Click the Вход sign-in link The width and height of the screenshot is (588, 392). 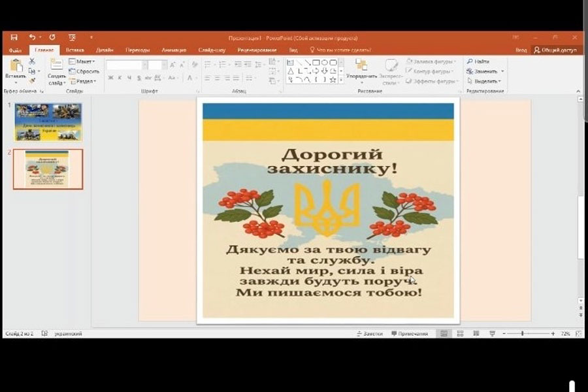coord(521,50)
